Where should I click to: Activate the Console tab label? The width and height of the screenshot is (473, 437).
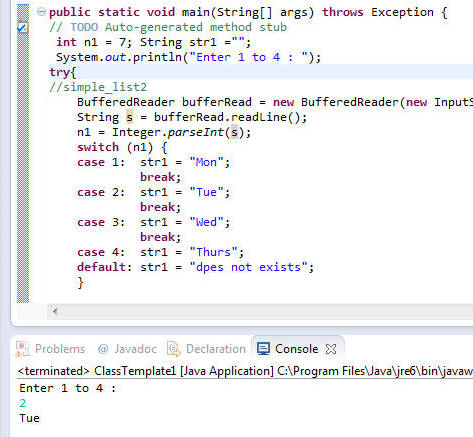pyautogui.click(x=296, y=349)
